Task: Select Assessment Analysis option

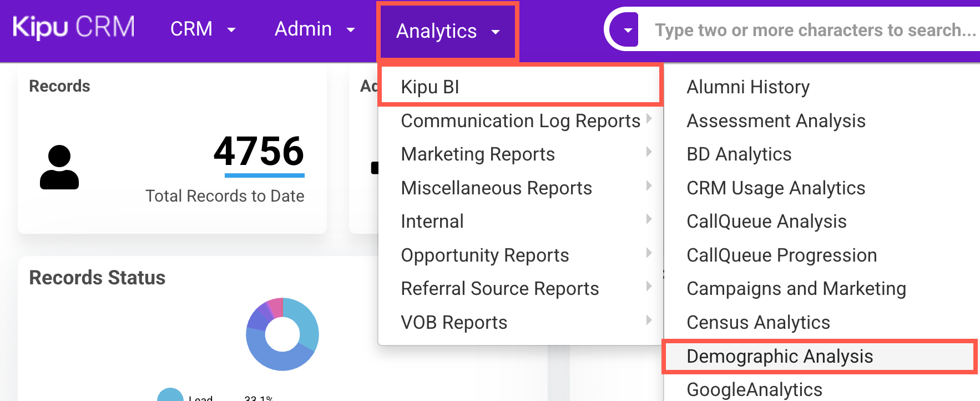Action: tap(776, 121)
